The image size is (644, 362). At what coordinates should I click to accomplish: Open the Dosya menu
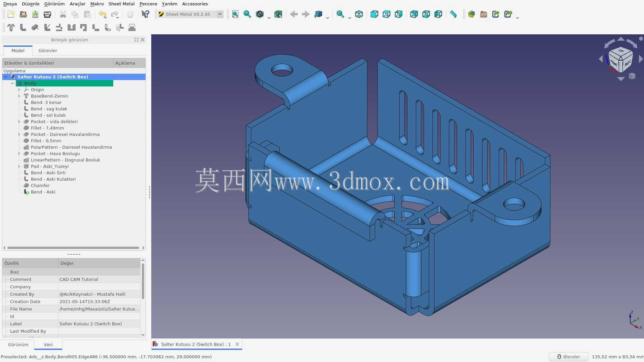tap(10, 4)
